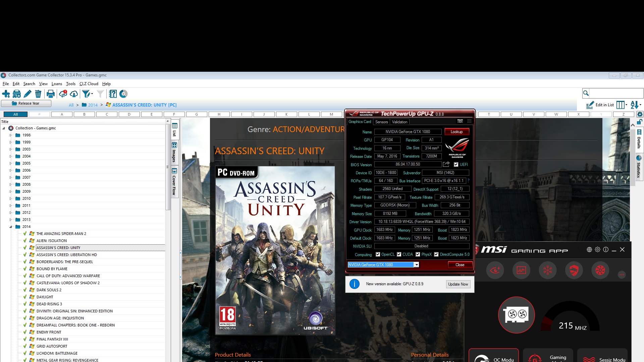The image size is (644, 362).
Task: Click the magnifier icon in search box
Action: pos(586,93)
